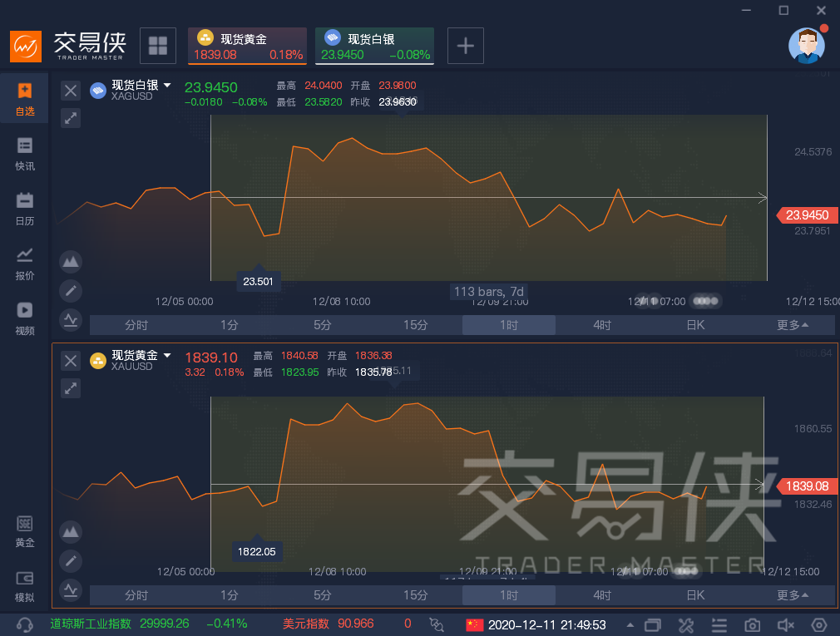Click the 交易侠 Trader Master logo
Image resolution: width=840 pixels, height=636 pixels.
(68, 46)
